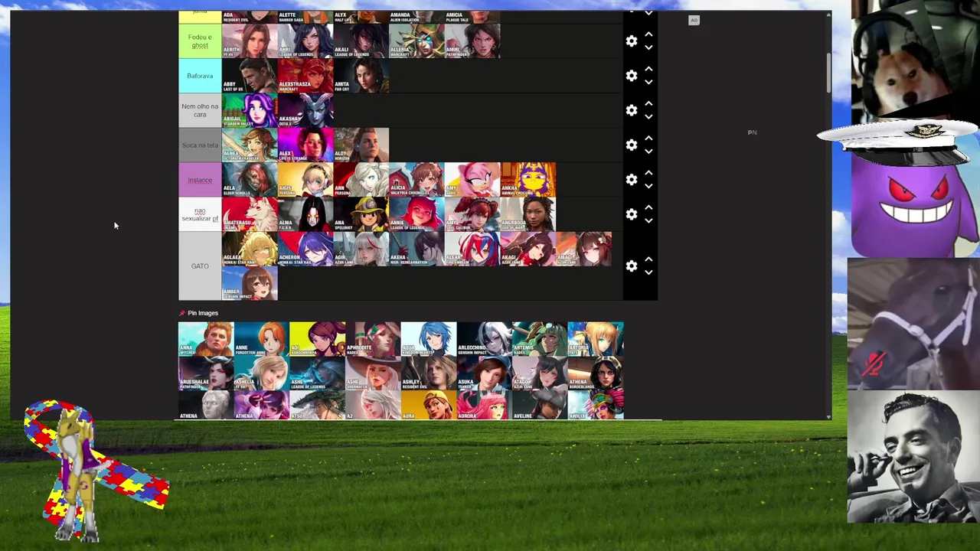
Task: Move Soca na teta tier up
Action: tap(648, 138)
